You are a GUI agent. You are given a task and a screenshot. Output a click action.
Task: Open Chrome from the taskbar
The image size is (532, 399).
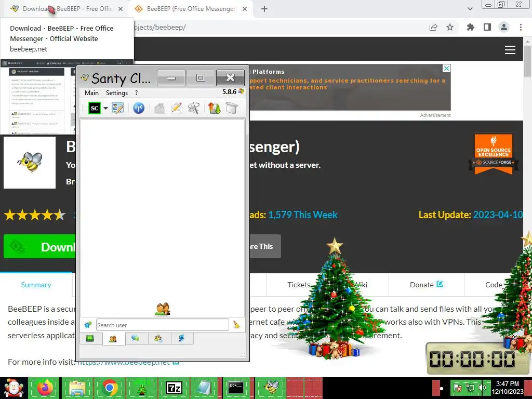(110, 388)
